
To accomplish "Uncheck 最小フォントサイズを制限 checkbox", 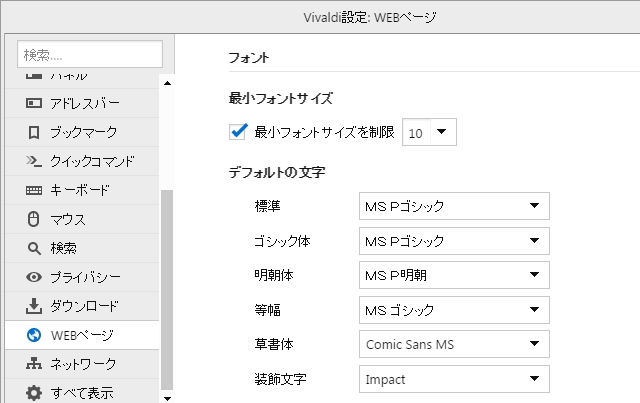I will pyautogui.click(x=238, y=131).
